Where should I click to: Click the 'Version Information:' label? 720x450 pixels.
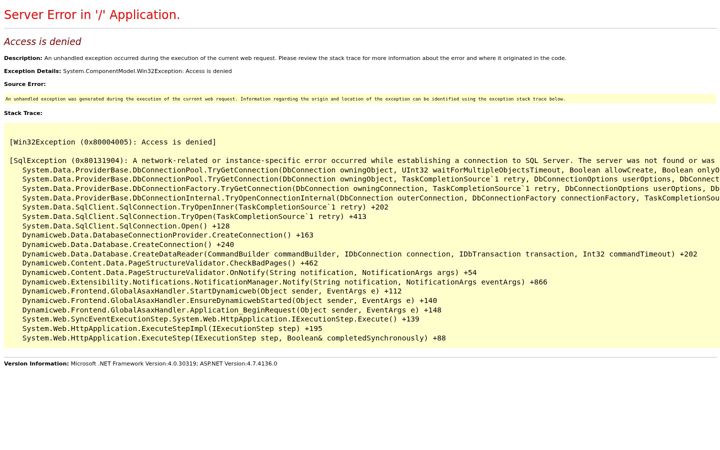(36, 364)
